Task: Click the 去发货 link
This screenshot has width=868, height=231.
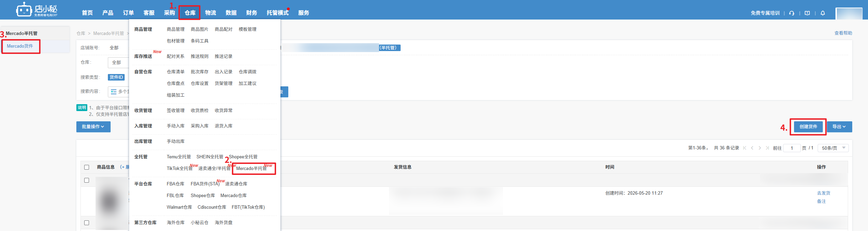Action: coord(823,193)
